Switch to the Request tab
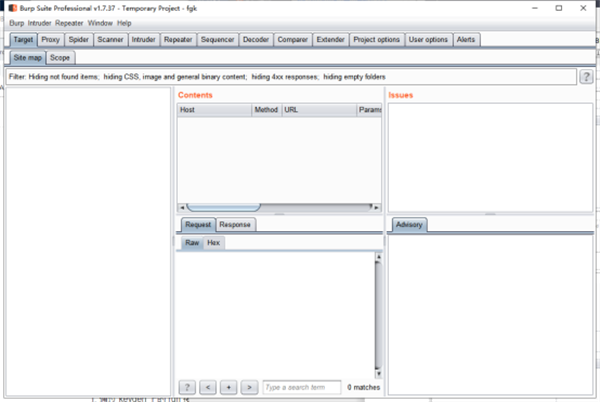This screenshot has width=600, height=402. pyautogui.click(x=198, y=225)
